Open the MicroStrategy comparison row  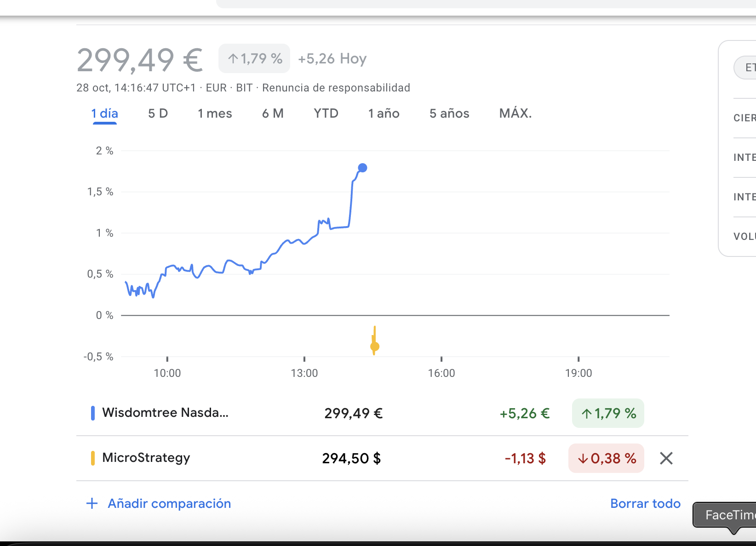(146, 458)
